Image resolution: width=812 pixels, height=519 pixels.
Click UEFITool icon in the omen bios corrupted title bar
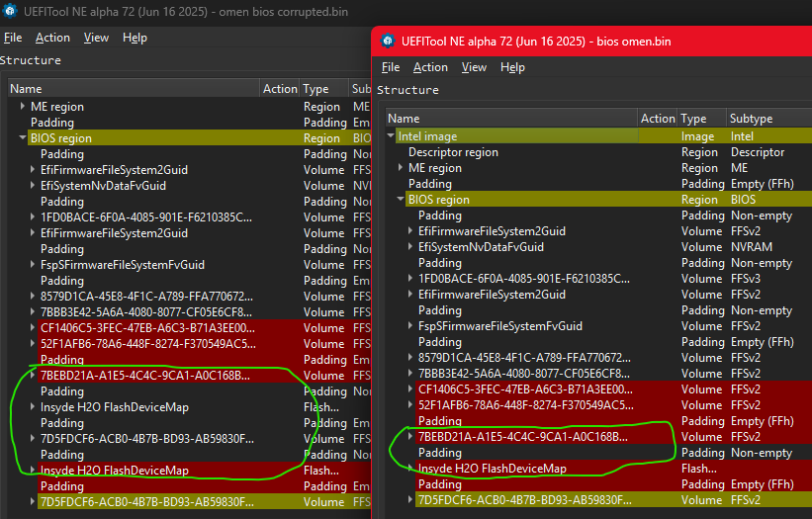pyautogui.click(x=9, y=11)
